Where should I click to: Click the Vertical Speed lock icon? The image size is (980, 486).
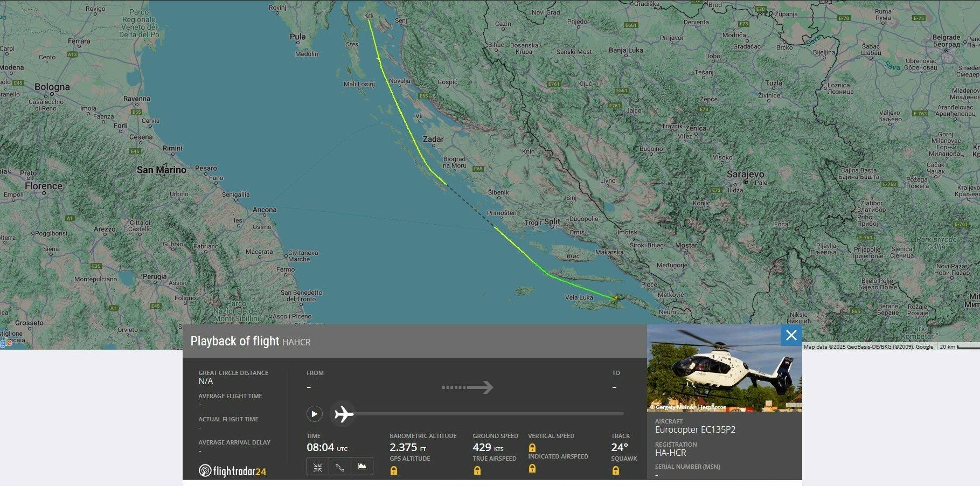click(532, 448)
